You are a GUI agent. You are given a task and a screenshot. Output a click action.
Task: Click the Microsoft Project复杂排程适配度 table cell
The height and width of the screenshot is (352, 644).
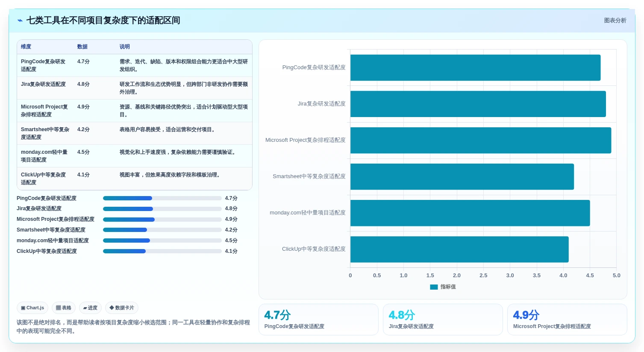[x=45, y=111]
